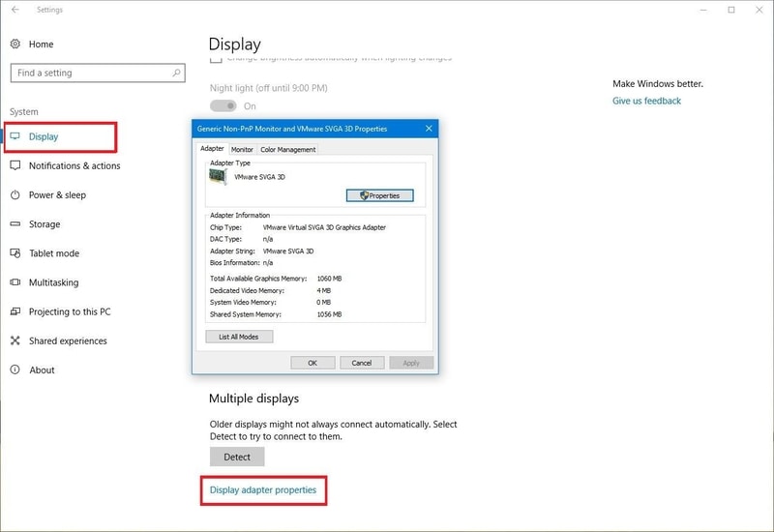This screenshot has width=774, height=532.
Task: Select Display in the sidebar
Action: (x=44, y=136)
